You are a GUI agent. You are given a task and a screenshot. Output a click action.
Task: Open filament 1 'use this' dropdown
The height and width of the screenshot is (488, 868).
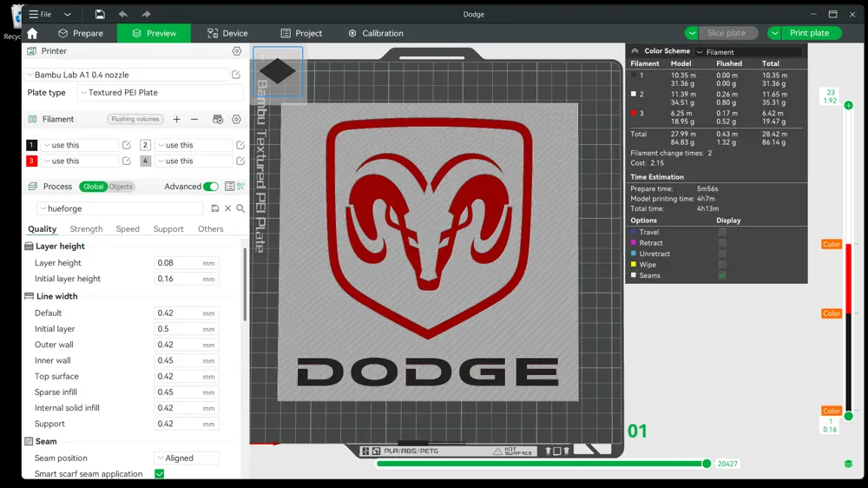pos(80,145)
